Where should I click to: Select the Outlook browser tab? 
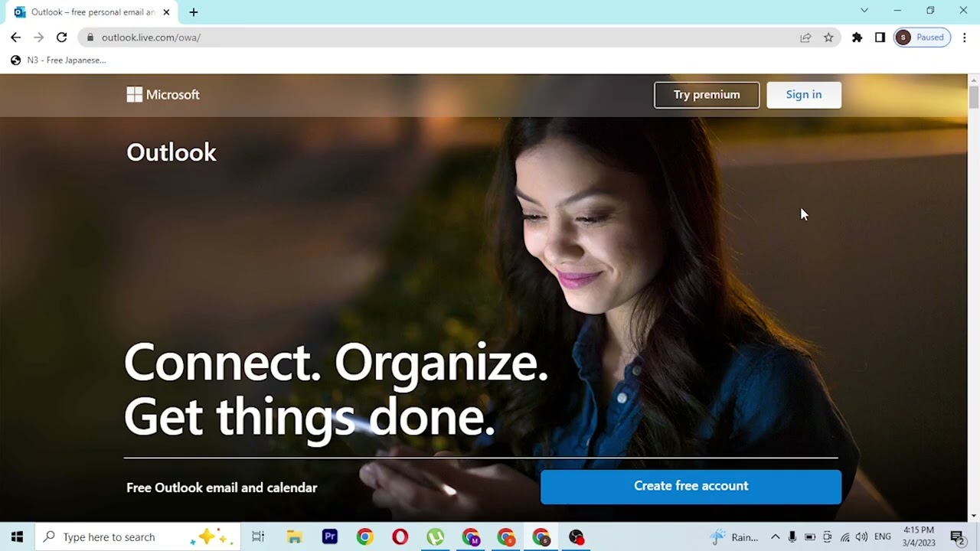[92, 12]
